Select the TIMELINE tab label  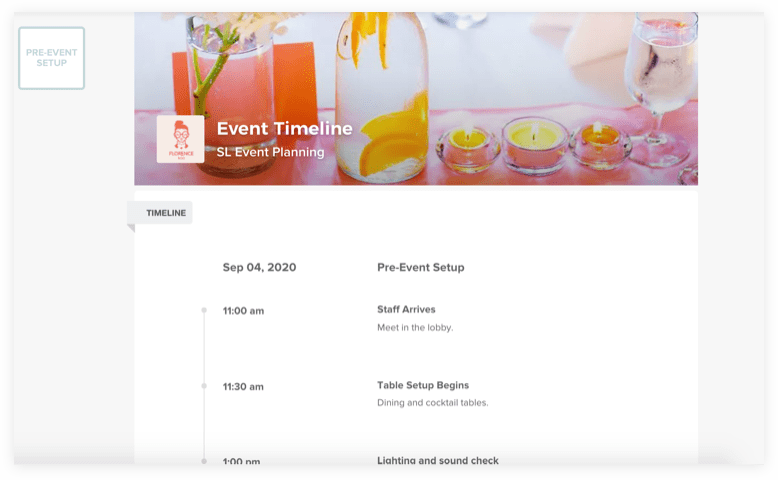[x=166, y=213]
